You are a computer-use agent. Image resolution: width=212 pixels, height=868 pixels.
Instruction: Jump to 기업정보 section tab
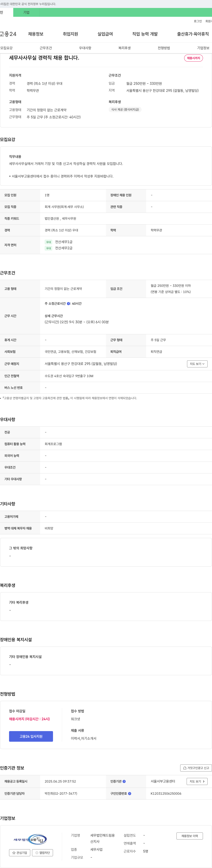203,48
